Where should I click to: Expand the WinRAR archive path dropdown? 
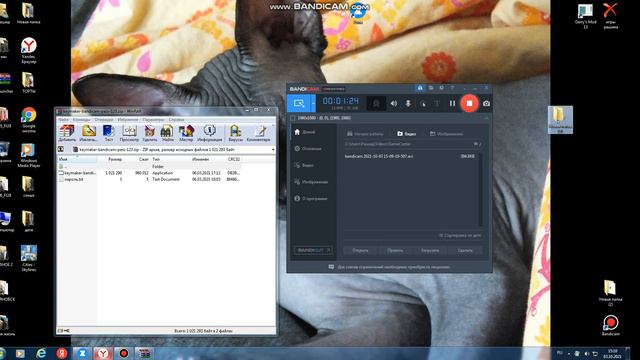(273, 150)
